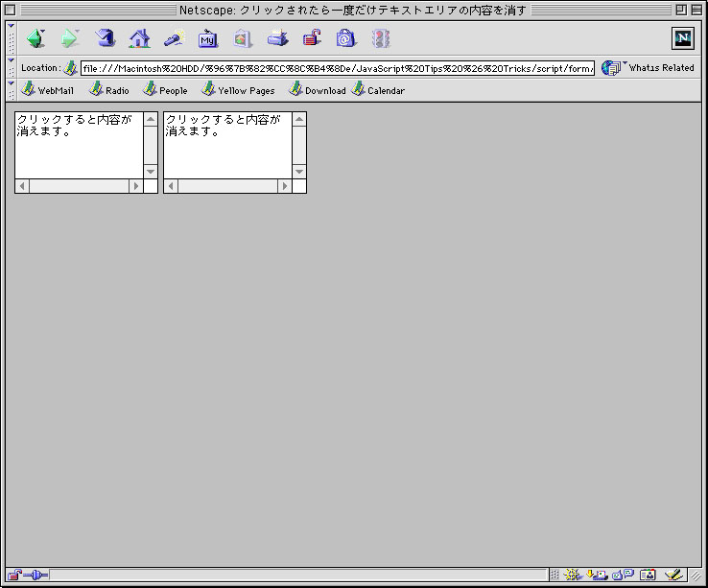
Task: Open Composer from the component bar
Action: (673, 575)
